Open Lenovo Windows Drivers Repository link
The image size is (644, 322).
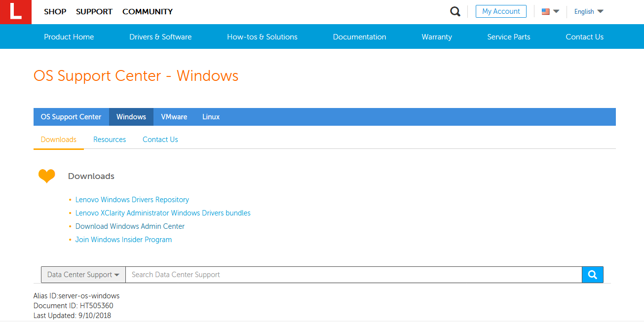pyautogui.click(x=132, y=200)
